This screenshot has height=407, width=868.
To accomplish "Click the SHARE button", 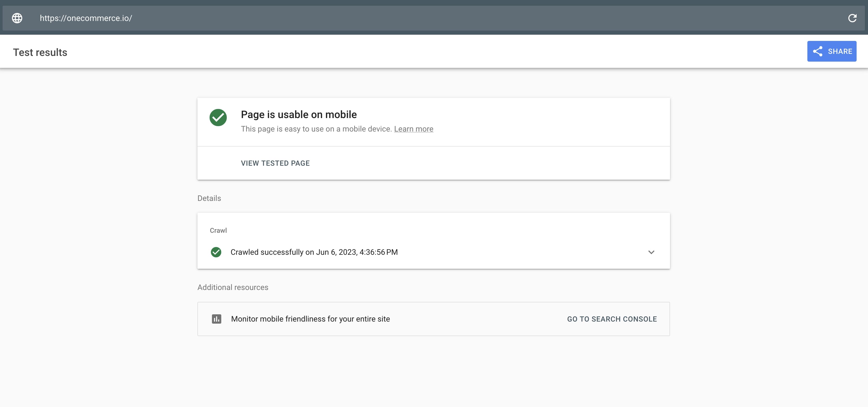I will [832, 51].
